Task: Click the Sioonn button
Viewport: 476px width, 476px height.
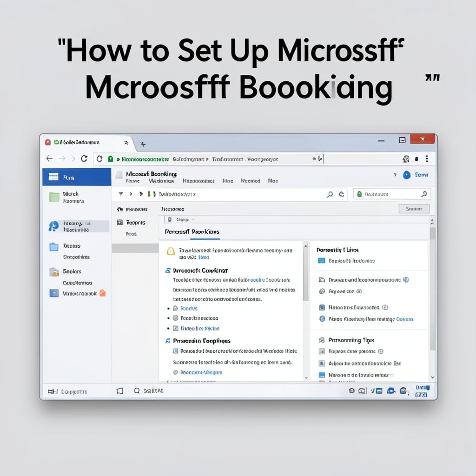Action: [x=414, y=209]
